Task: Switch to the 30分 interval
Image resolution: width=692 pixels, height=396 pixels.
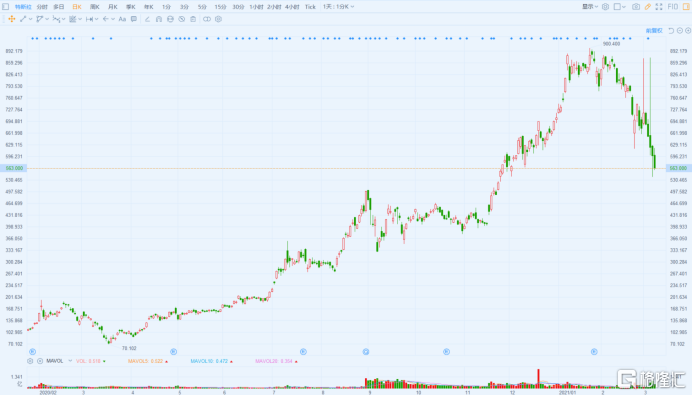Action: pos(238,7)
